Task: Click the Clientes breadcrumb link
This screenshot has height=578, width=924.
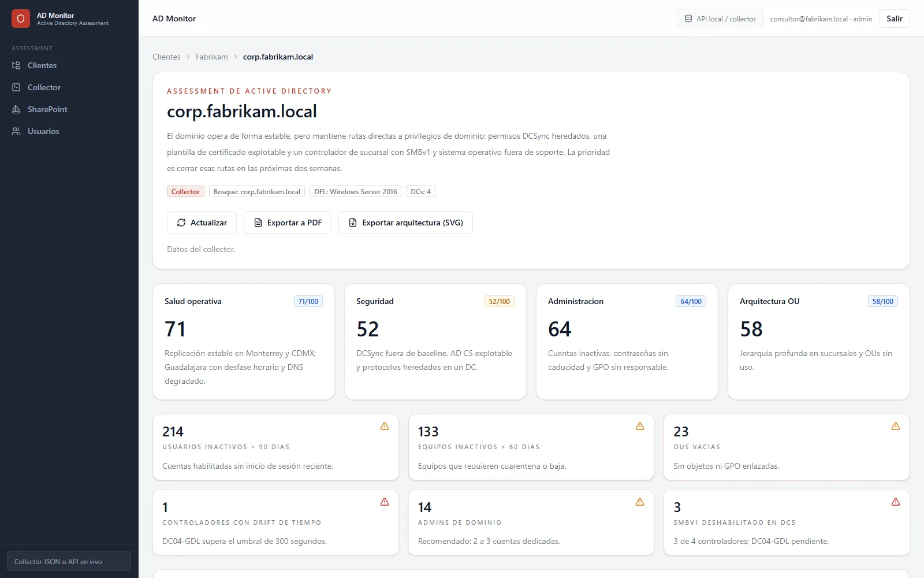Action: coord(166,57)
